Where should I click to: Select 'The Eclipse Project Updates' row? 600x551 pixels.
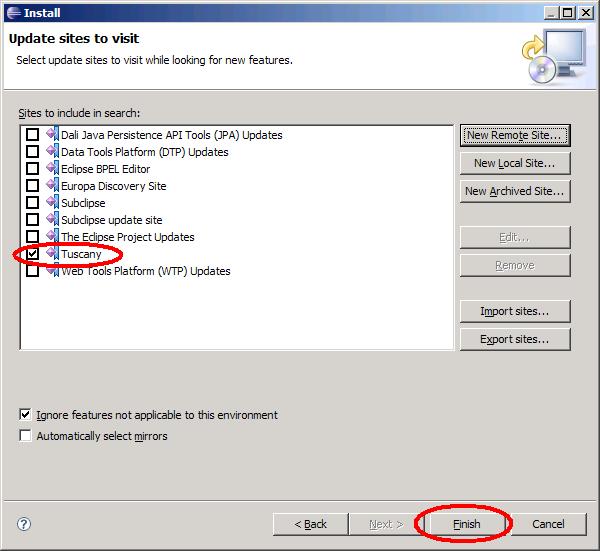tap(128, 237)
